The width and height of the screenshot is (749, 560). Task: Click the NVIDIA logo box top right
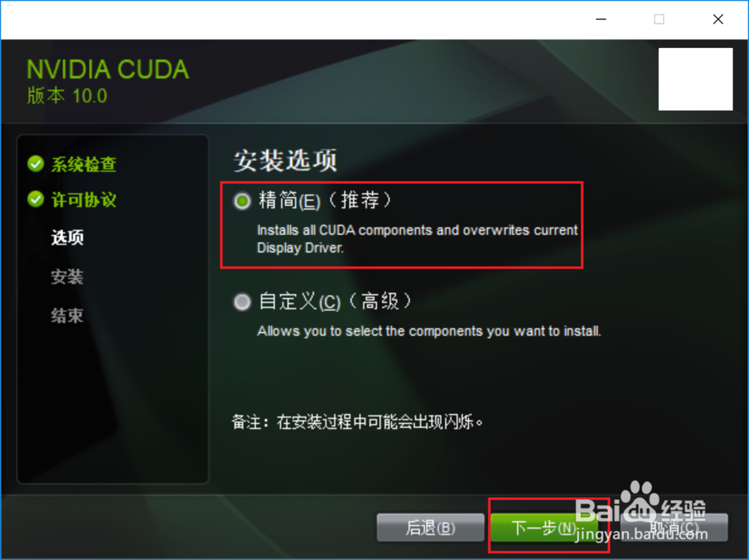click(696, 79)
